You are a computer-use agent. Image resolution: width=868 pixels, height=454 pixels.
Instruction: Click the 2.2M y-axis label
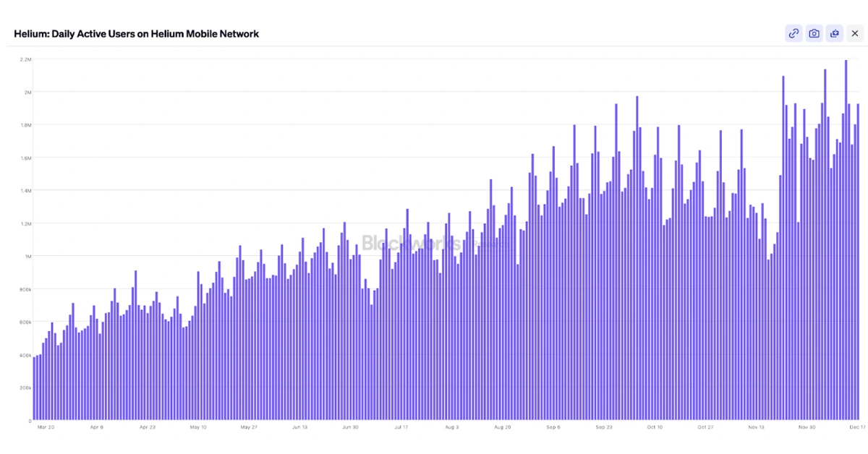[25, 59]
